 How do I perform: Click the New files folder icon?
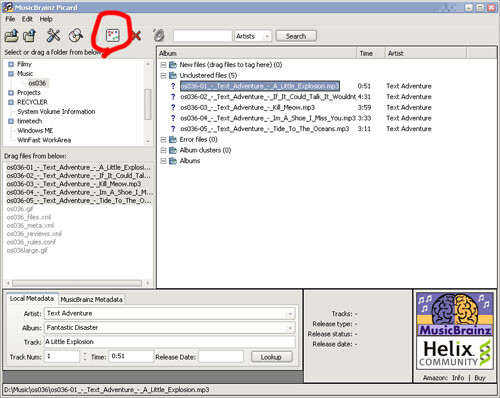pyautogui.click(x=173, y=65)
